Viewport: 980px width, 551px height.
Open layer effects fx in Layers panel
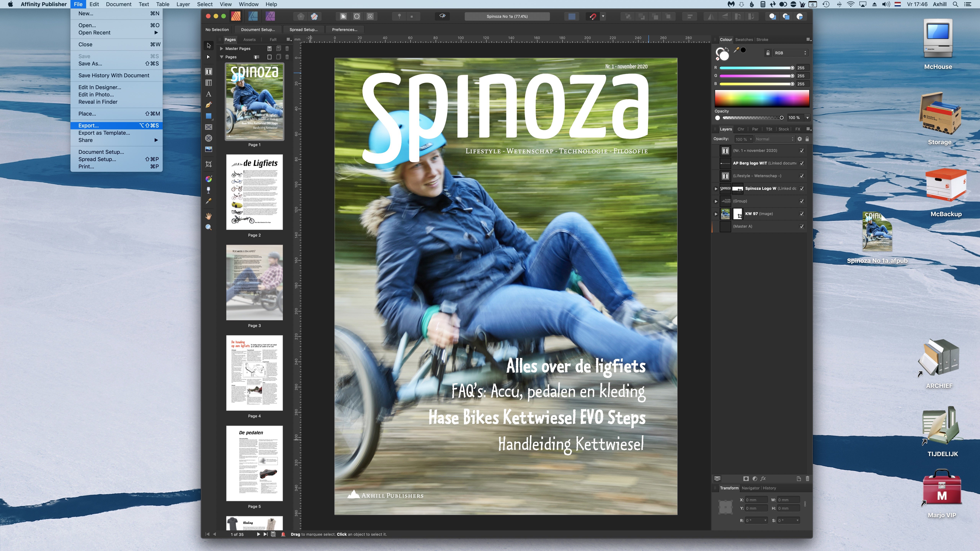click(763, 479)
